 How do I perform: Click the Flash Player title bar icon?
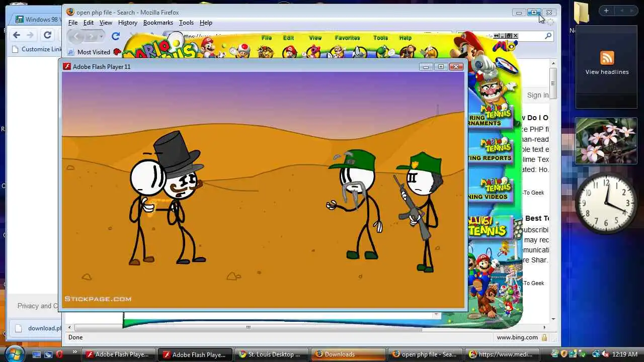pos(67,66)
